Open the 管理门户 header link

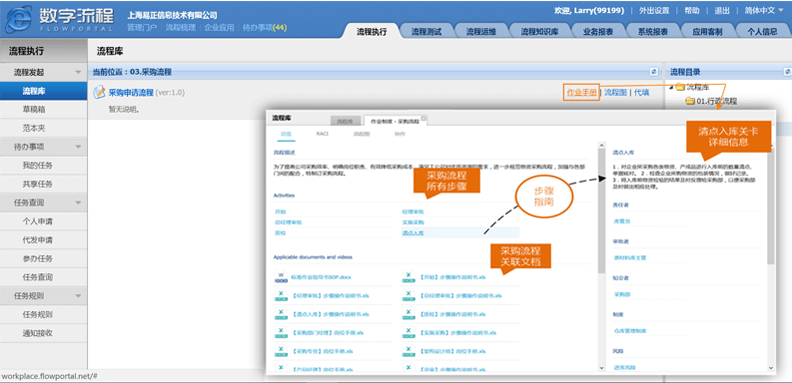142,28
